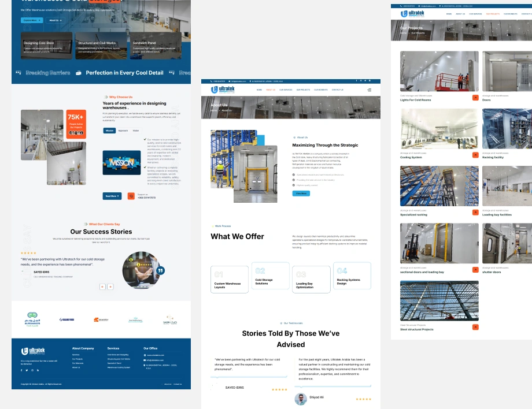
Task: Click the About Us button in hero
Action: [x=56, y=20]
